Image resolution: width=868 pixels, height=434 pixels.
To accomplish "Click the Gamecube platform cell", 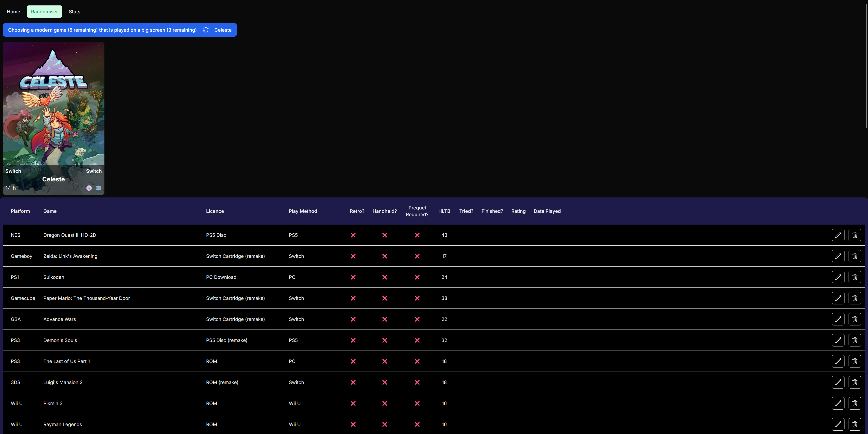I will 23,298.
